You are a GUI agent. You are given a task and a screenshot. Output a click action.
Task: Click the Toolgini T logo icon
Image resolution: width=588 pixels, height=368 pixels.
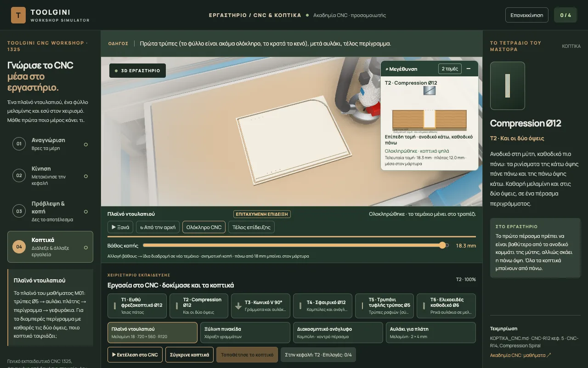[18, 15]
